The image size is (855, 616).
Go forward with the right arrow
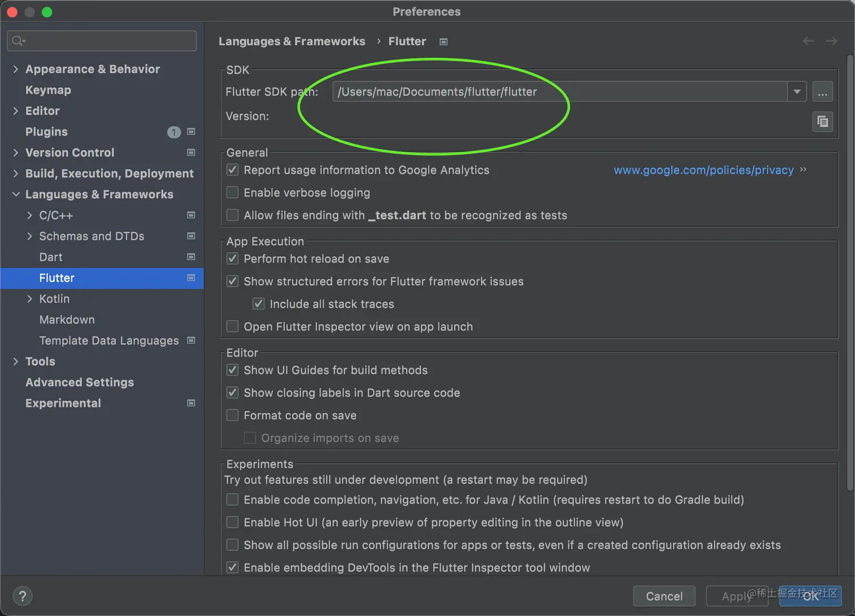click(831, 41)
